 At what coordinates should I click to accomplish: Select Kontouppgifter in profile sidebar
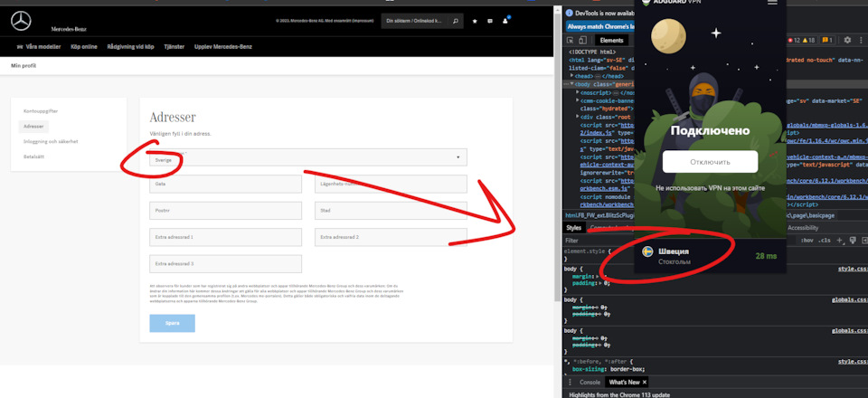click(x=41, y=111)
